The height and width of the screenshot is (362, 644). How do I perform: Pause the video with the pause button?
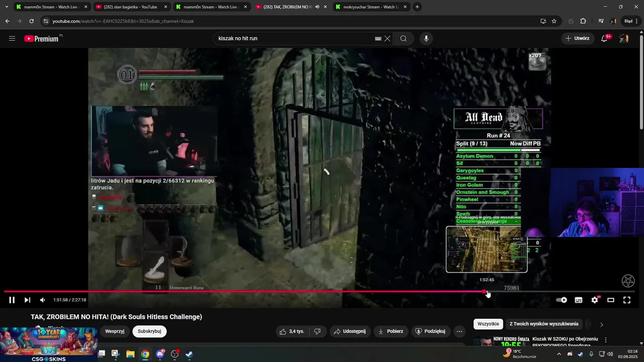(x=12, y=300)
